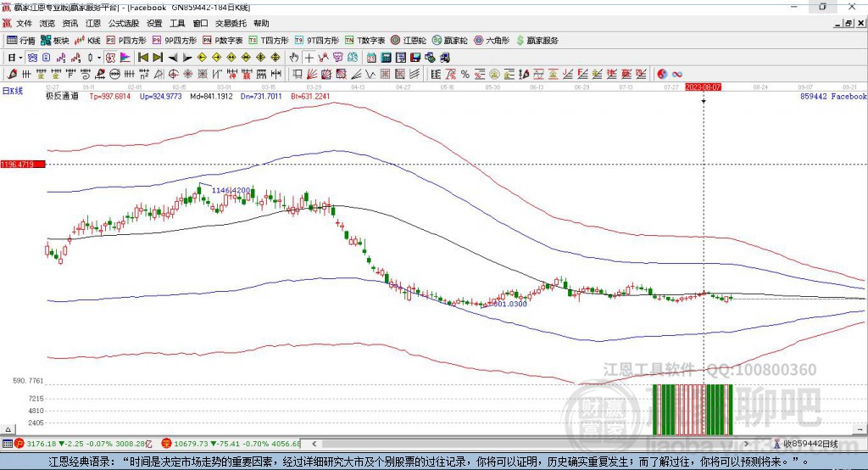Click the Bt=631.2241 value
Viewport: 868px width, 470px height.
click(310, 97)
